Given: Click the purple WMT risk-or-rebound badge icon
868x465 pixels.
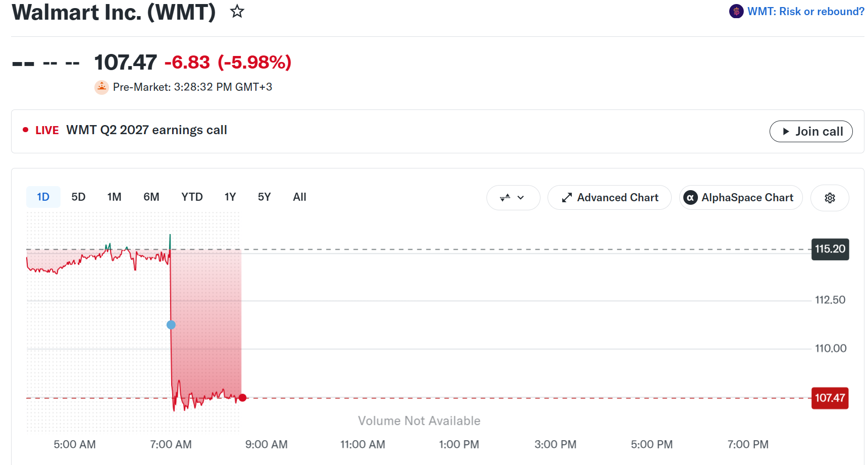Looking at the screenshot, I should [736, 11].
